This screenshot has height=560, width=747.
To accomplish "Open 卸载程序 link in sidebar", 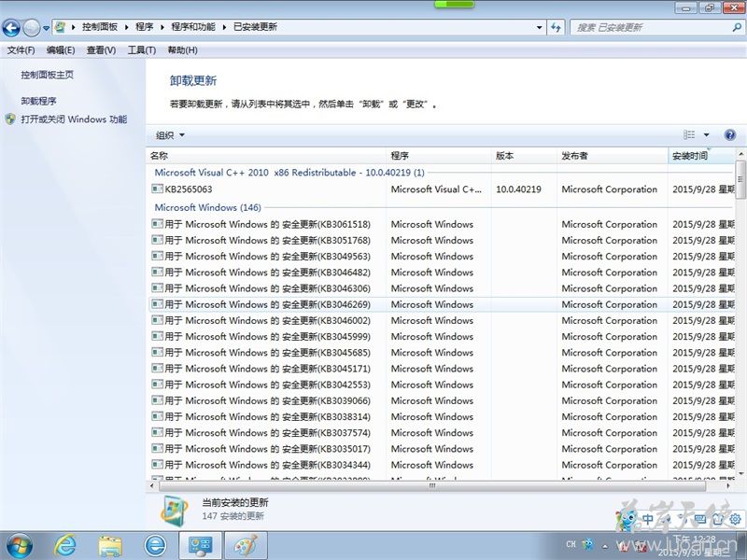I will click(38, 101).
